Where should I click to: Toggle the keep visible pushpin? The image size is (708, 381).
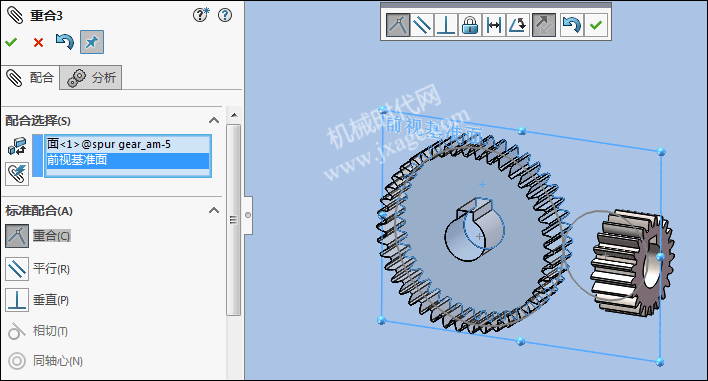(92, 42)
